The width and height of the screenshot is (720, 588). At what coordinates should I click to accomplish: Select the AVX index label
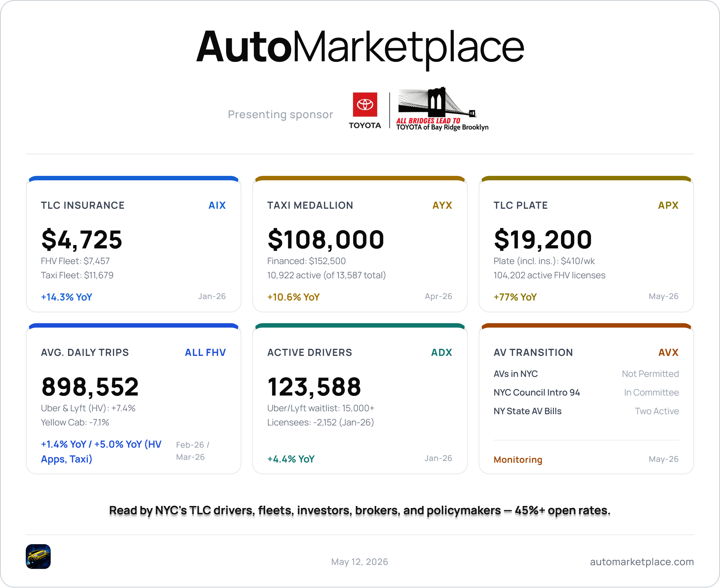tap(668, 352)
